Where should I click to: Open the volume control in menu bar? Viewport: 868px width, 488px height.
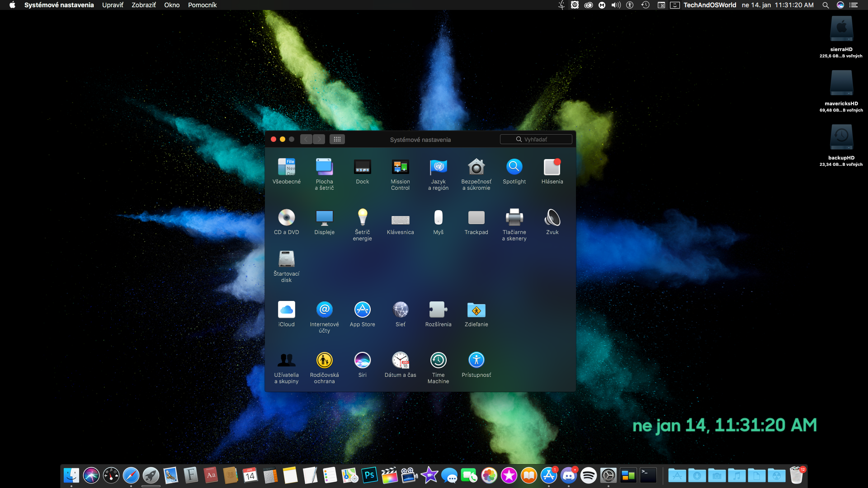tap(616, 5)
